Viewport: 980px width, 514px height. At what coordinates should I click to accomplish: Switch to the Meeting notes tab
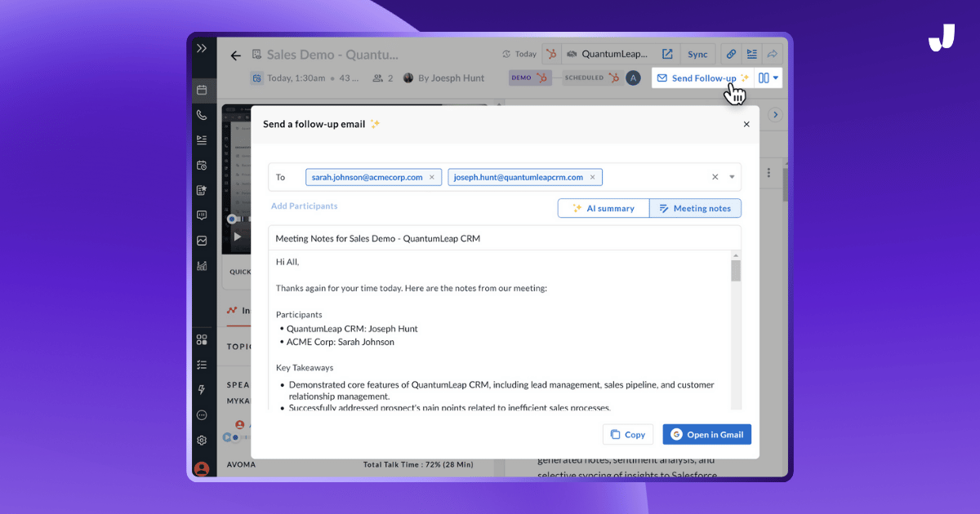pos(696,208)
